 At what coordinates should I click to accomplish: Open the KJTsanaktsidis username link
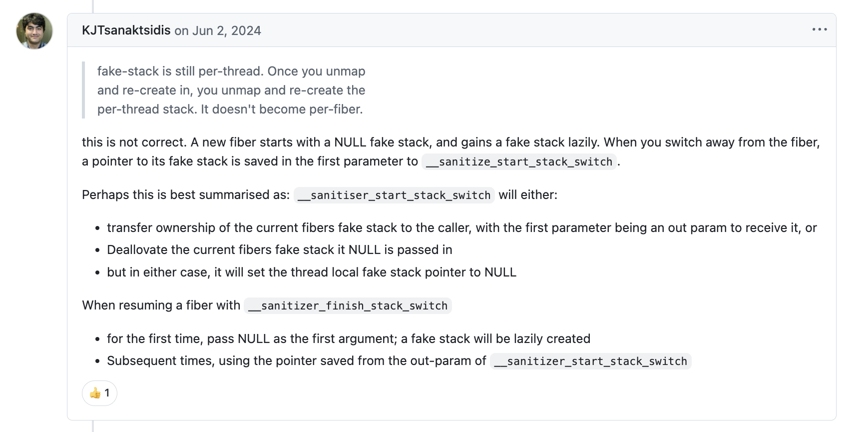point(126,30)
